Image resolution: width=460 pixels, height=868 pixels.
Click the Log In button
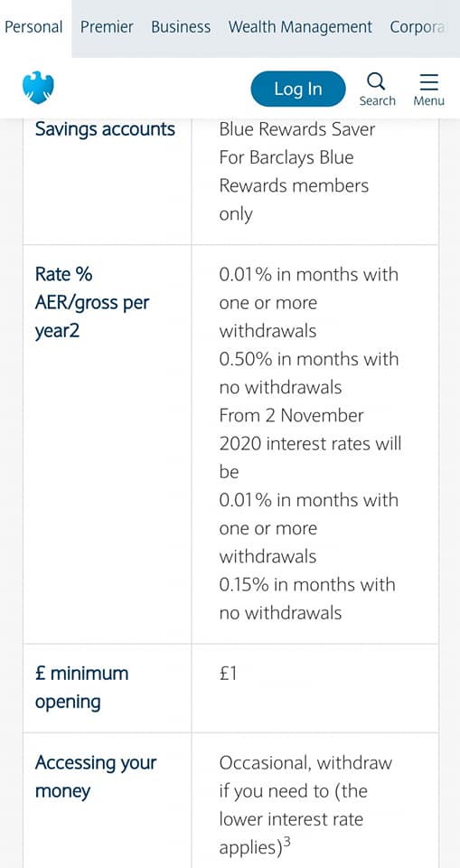coord(298,89)
